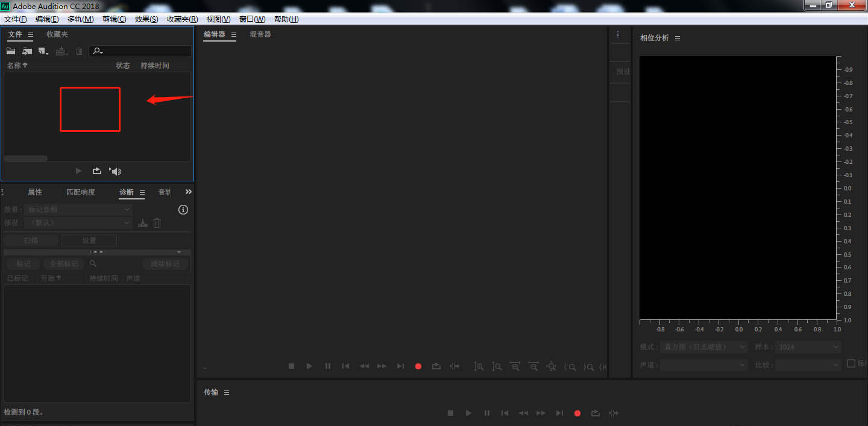This screenshot has height=426, width=868.
Task: Open the 文件 panel menu icon
Action: pyautogui.click(x=31, y=34)
